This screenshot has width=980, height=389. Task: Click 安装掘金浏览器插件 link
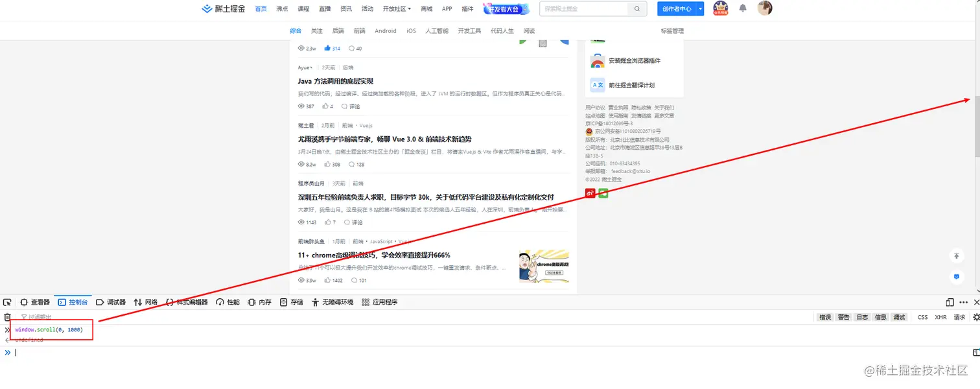pos(634,60)
